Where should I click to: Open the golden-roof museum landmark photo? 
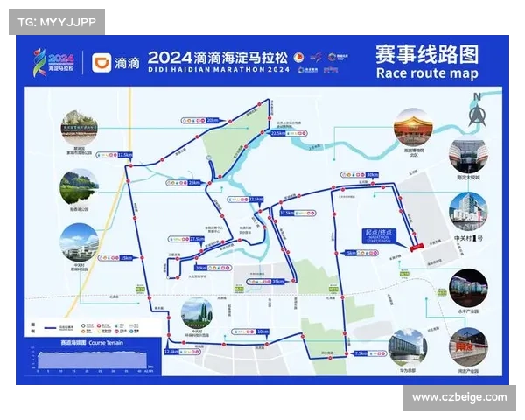click(x=413, y=127)
